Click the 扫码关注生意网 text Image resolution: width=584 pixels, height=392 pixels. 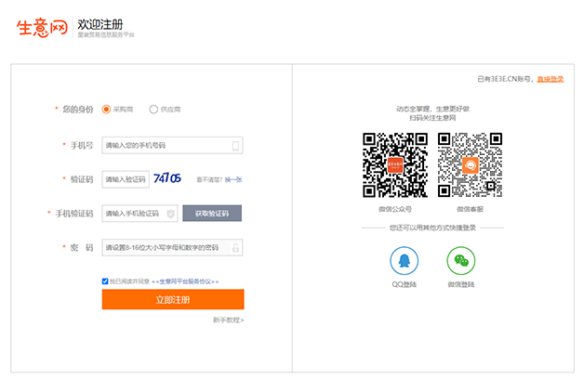(432, 118)
